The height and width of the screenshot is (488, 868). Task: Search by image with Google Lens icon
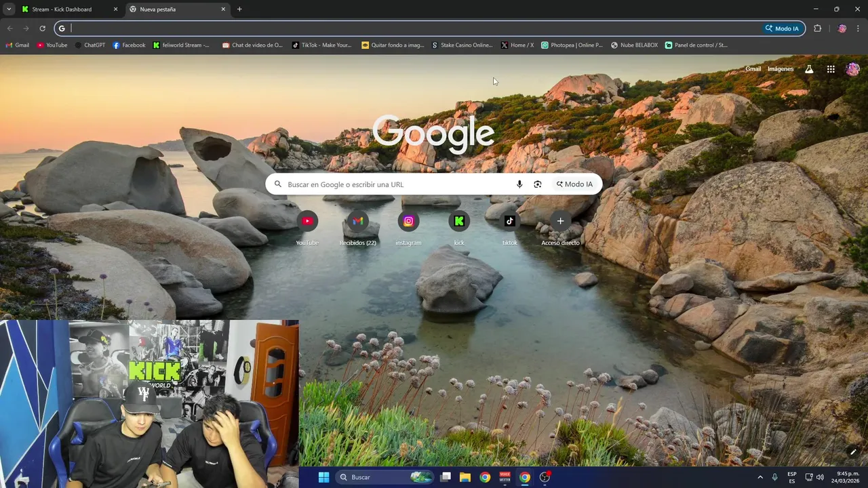538,184
